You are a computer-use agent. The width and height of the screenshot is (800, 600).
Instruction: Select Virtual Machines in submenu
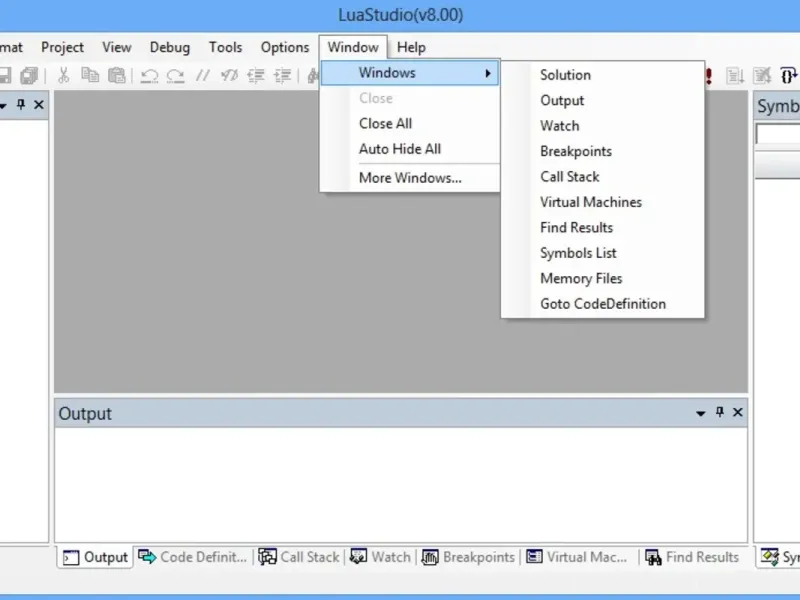(x=603, y=202)
